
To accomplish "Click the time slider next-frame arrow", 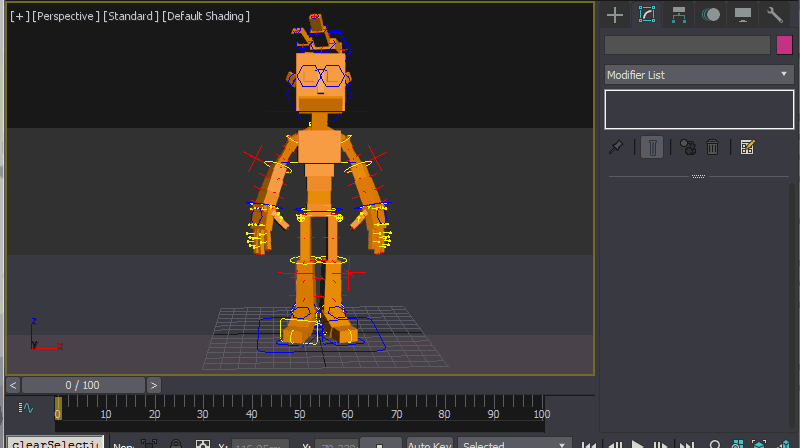I will pos(154,385).
